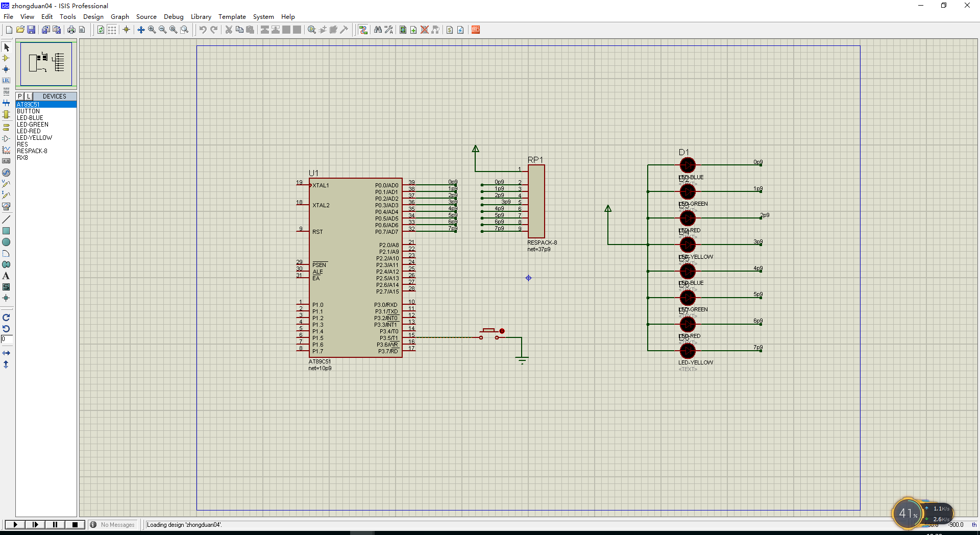Click the Search and Tag binoculars icon
The image size is (980, 535).
click(x=378, y=30)
